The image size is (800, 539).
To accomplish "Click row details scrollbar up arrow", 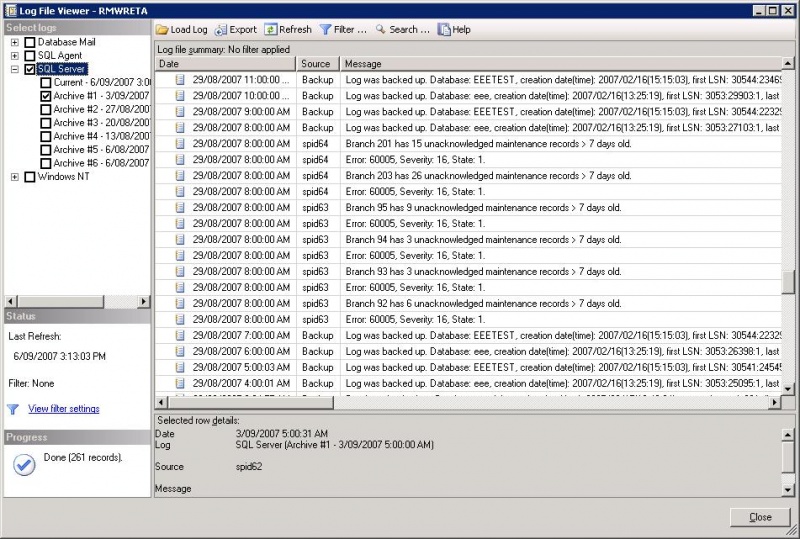I will tap(788, 435).
